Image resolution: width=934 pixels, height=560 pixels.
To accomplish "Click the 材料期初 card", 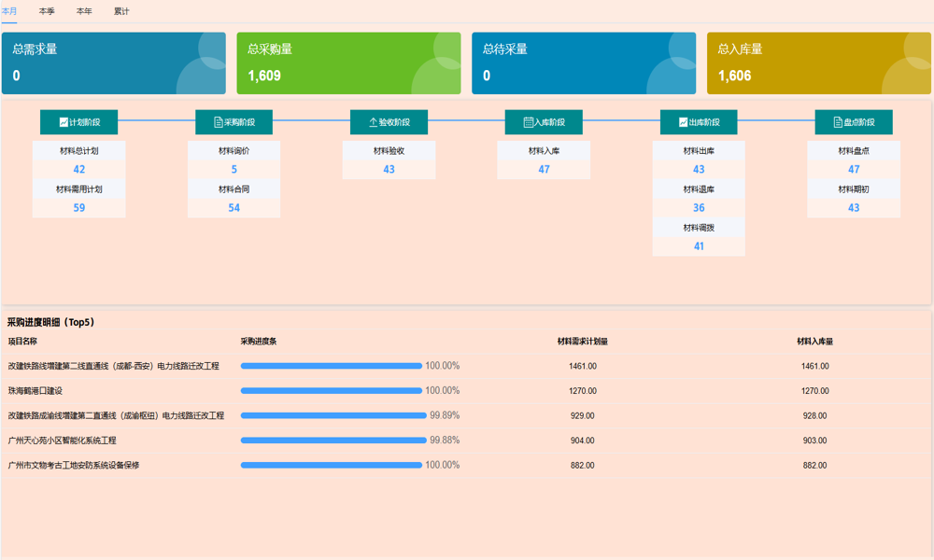I will click(x=854, y=197).
